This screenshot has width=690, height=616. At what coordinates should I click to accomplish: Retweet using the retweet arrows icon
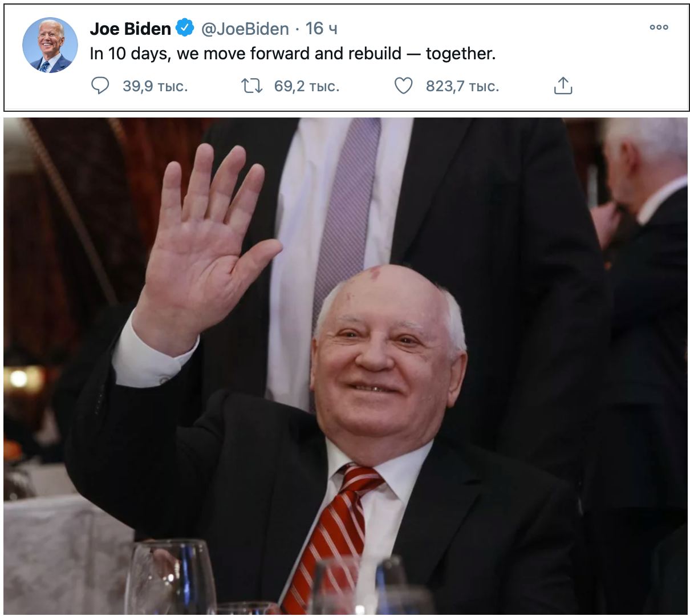251,86
